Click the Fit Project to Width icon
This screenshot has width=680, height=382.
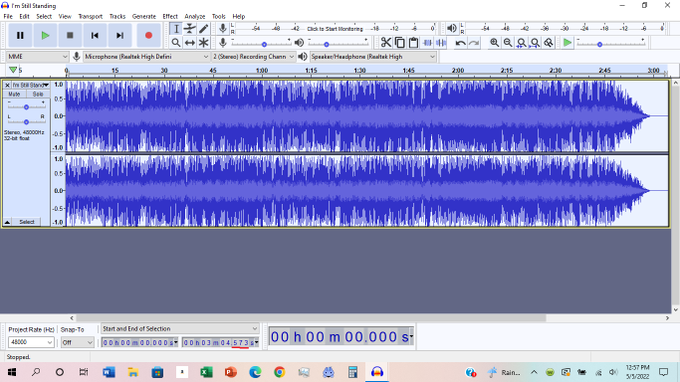[535, 42]
